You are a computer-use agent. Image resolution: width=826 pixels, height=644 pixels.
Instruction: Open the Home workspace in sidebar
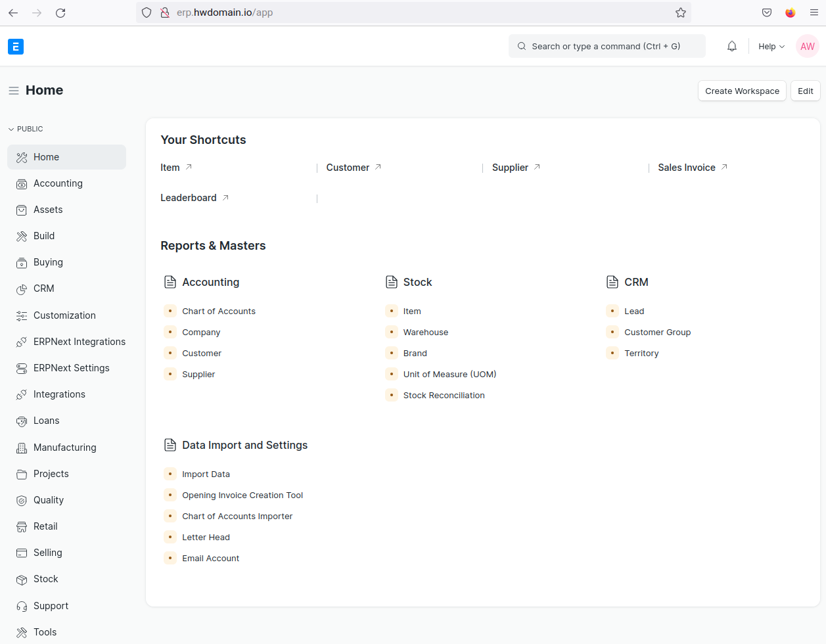66,157
